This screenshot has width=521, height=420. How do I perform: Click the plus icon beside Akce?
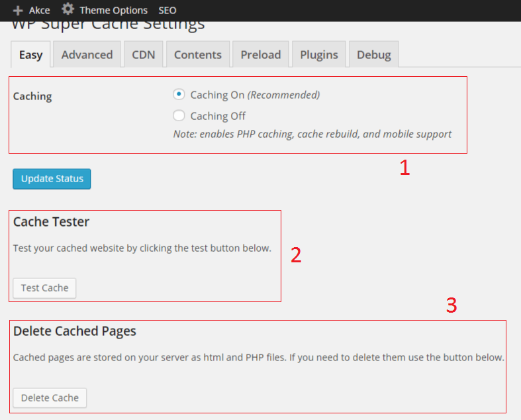coord(18,11)
